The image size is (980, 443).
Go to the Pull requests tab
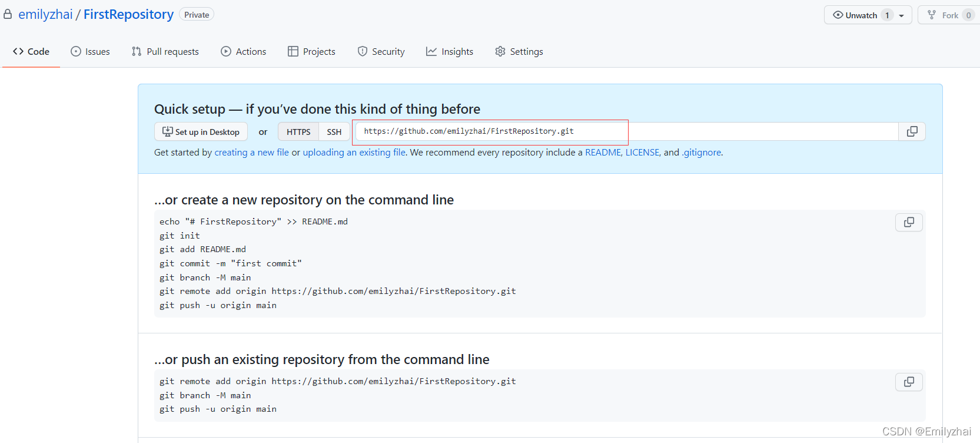[x=165, y=51]
